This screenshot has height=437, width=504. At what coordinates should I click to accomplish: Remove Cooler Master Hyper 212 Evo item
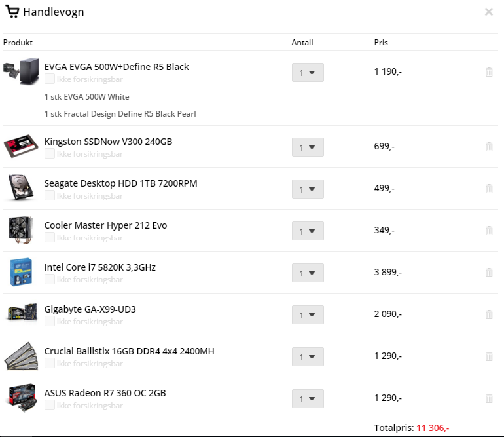coord(489,231)
